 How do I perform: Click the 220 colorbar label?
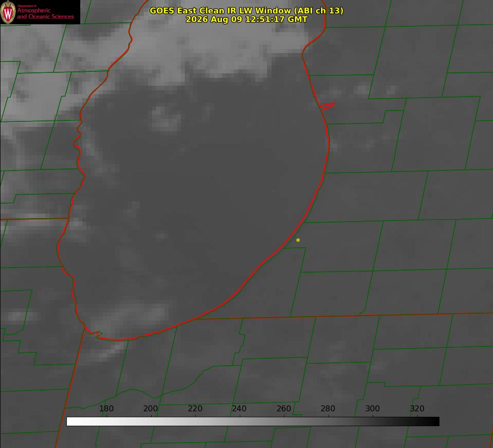(x=195, y=408)
